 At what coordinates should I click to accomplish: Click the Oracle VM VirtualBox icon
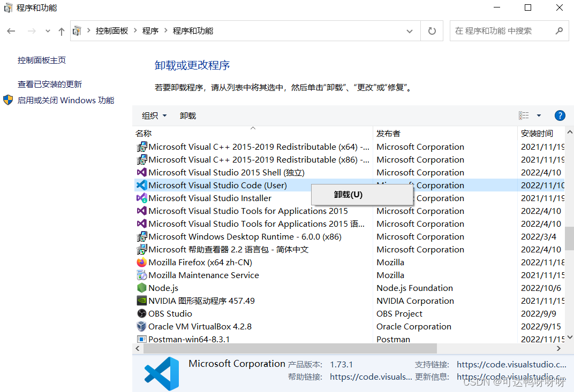pos(142,326)
